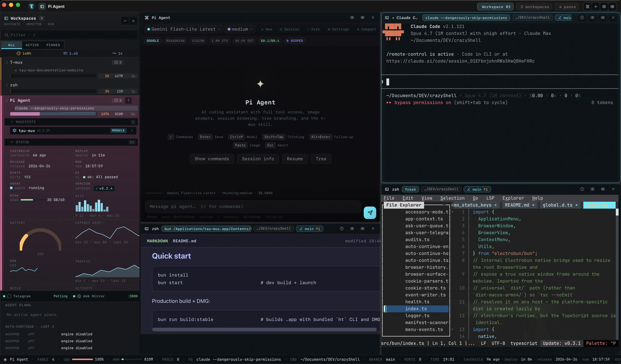
Task: Toggle the Web Mirror :3000 indicator
Action: click(105, 296)
